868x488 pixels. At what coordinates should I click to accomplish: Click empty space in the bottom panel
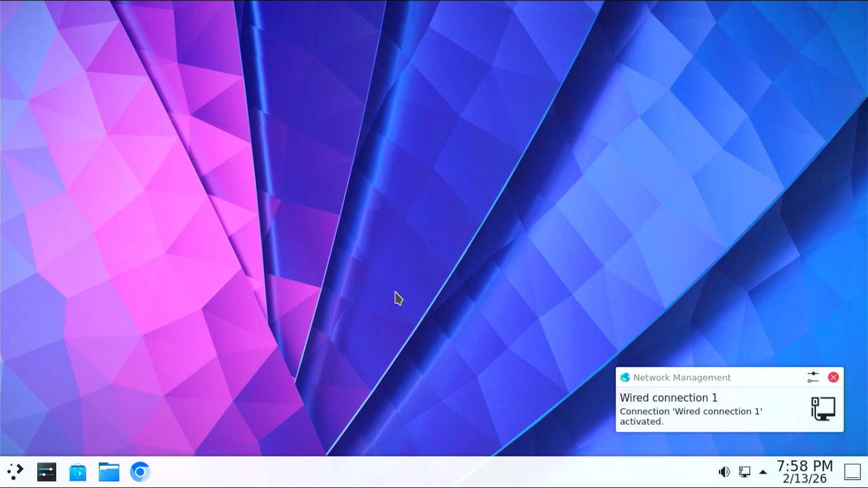point(407,472)
